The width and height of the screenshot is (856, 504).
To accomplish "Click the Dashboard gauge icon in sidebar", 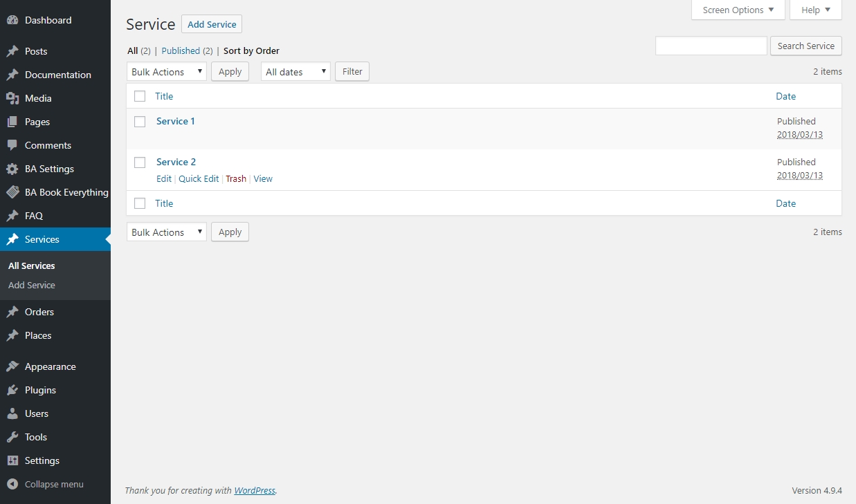I will (12, 21).
